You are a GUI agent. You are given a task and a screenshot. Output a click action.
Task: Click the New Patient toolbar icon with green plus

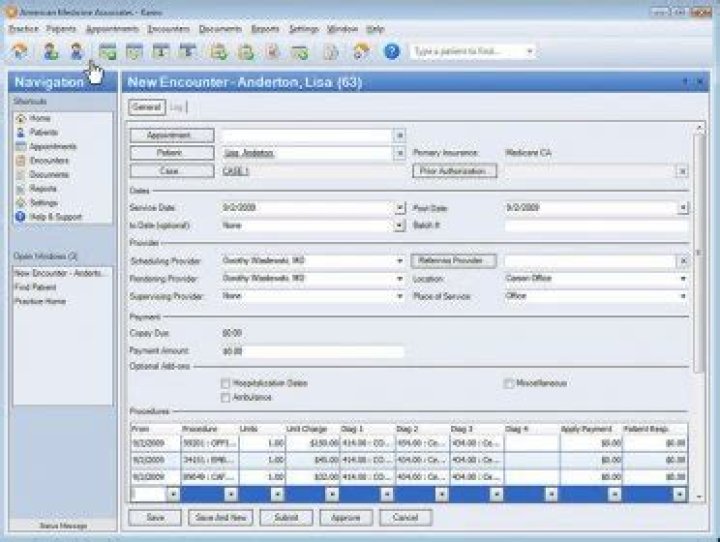point(51,51)
